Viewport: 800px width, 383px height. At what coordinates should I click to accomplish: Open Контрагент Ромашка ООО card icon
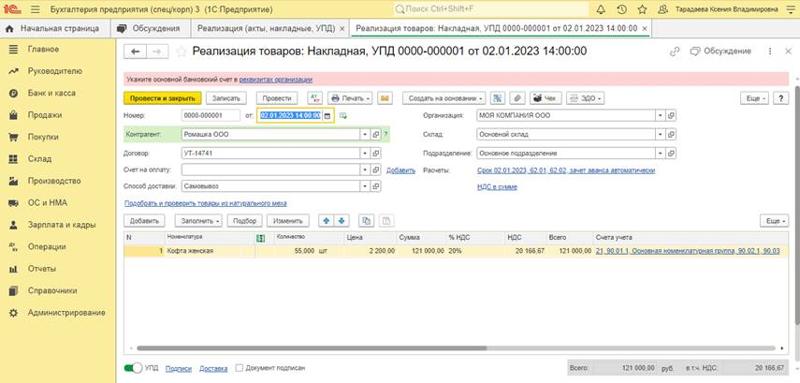pos(376,134)
